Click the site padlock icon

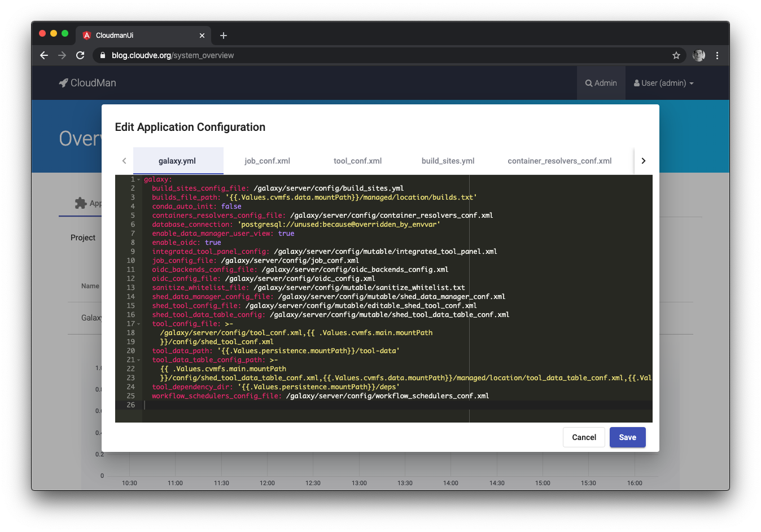point(102,55)
